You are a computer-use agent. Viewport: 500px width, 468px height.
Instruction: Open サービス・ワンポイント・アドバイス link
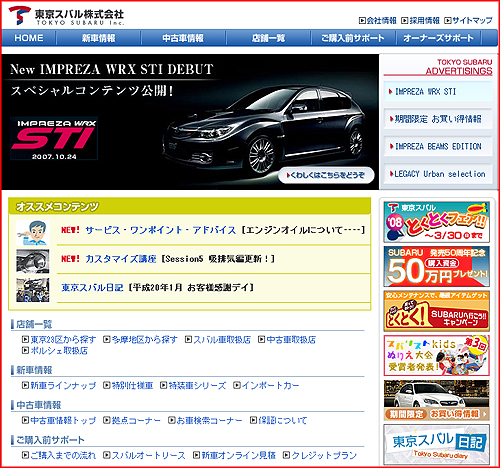161,230
